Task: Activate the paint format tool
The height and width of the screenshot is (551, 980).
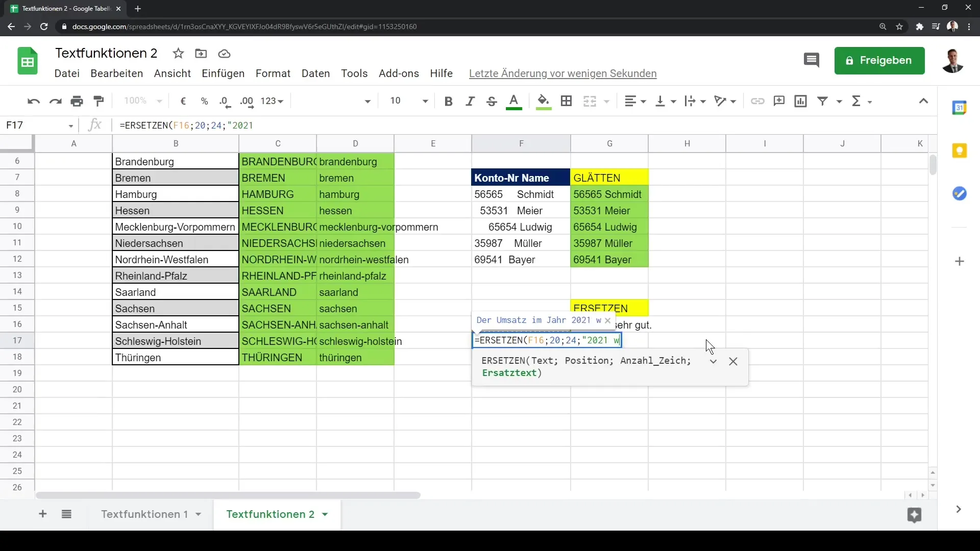Action: pyautogui.click(x=99, y=101)
